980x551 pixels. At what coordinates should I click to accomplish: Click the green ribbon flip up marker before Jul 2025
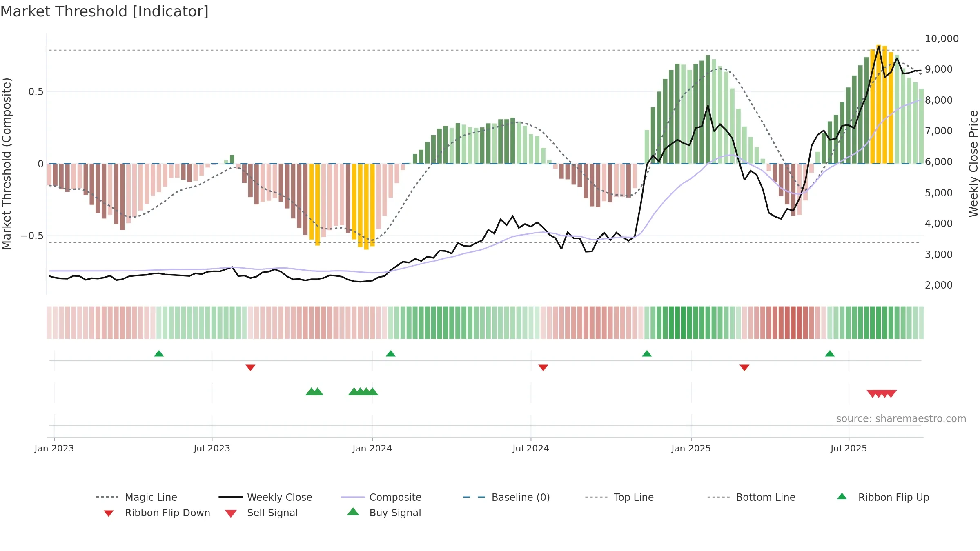[x=830, y=353]
